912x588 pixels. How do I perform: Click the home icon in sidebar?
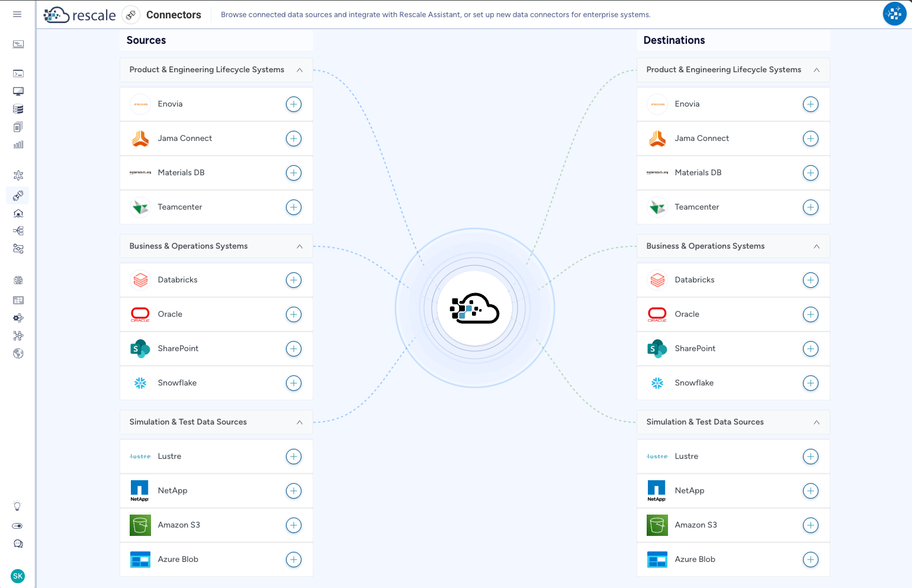point(18,213)
